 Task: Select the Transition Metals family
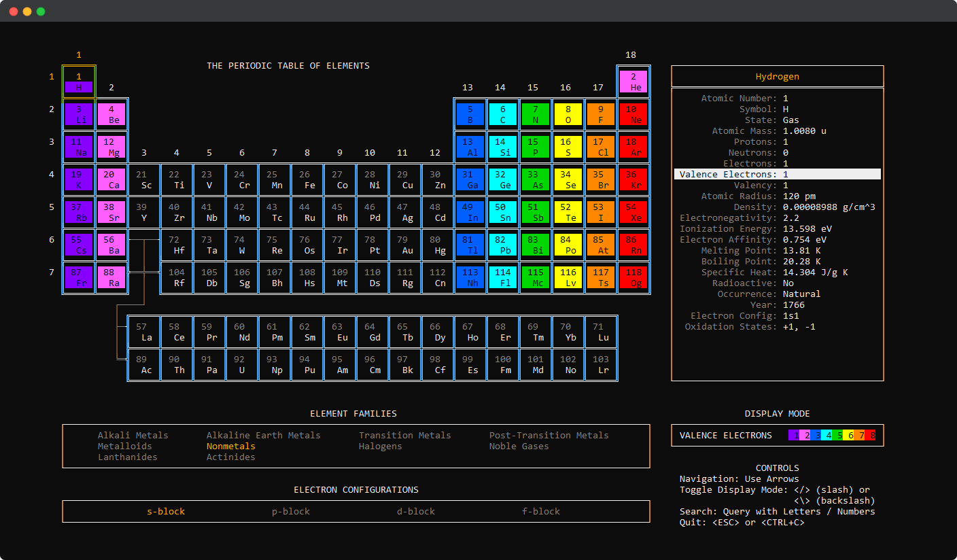pyautogui.click(x=405, y=436)
